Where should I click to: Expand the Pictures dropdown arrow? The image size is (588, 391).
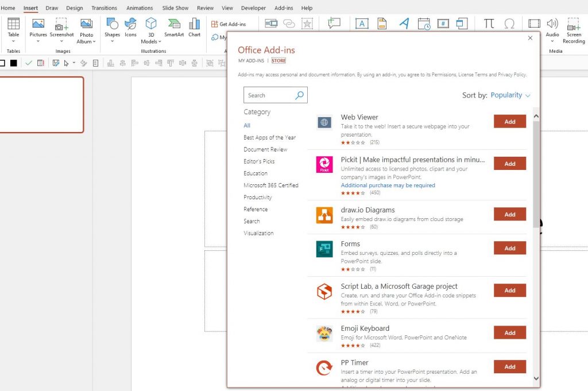coord(38,41)
